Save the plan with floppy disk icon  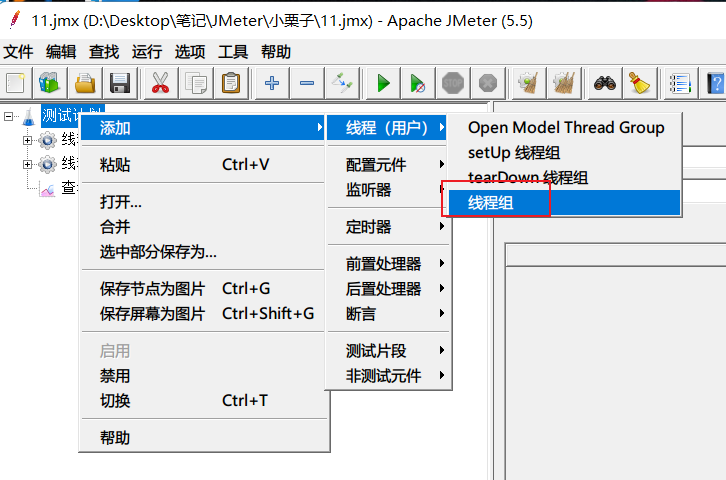120,83
